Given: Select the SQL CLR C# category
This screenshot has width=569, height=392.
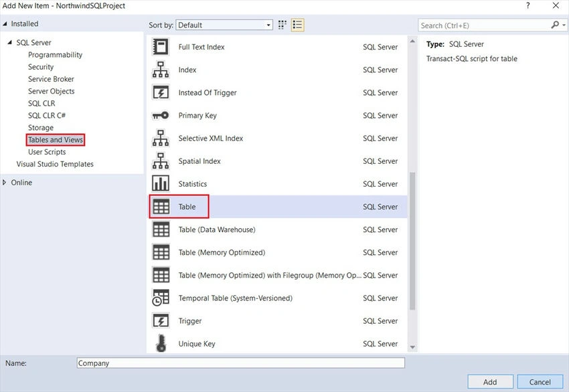Looking at the screenshot, I should pyautogui.click(x=47, y=115).
